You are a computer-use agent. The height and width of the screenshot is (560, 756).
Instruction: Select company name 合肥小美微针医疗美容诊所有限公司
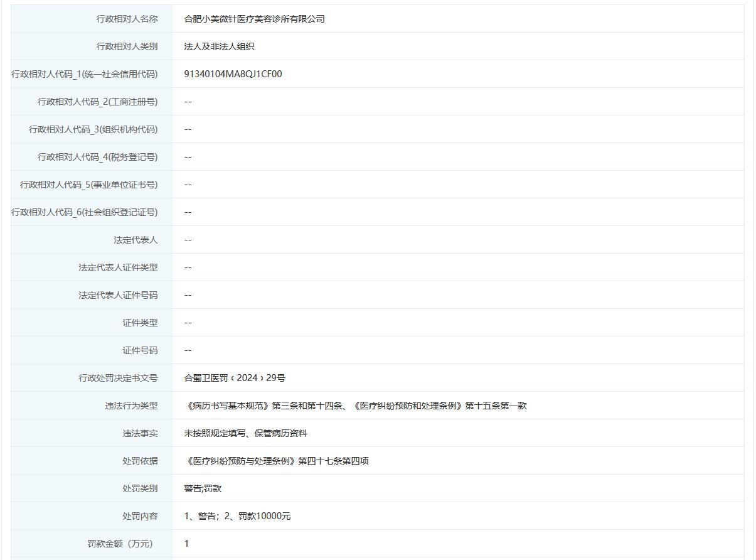pos(255,19)
